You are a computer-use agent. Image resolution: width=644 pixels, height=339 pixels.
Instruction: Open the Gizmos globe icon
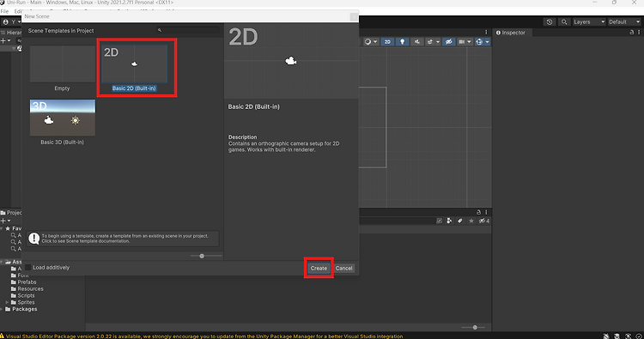pyautogui.click(x=479, y=42)
